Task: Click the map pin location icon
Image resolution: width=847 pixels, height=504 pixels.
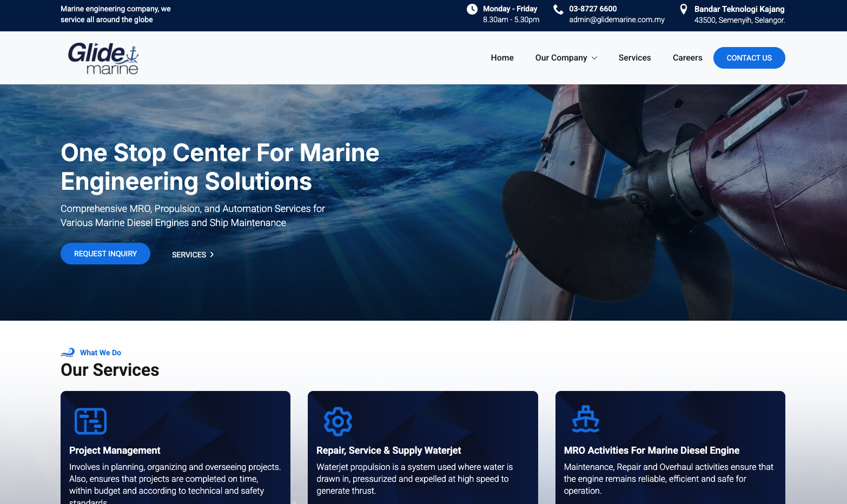Action: [x=684, y=9]
